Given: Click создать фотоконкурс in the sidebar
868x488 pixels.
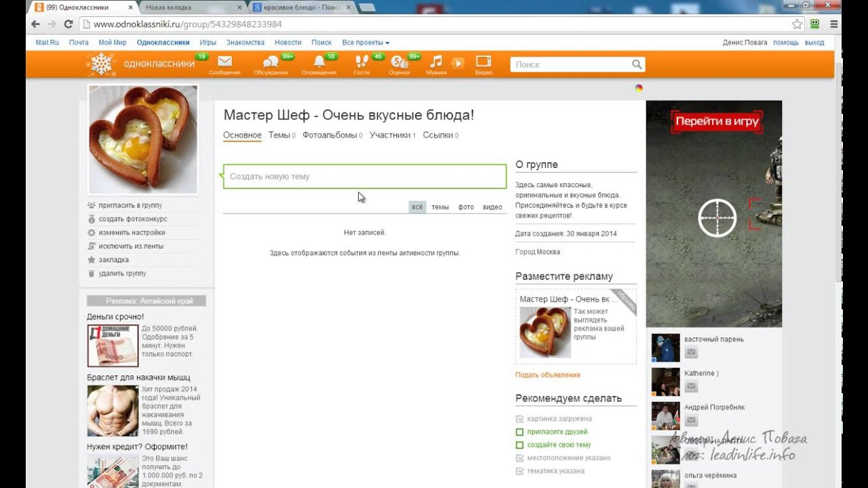Looking at the screenshot, I should 133,219.
